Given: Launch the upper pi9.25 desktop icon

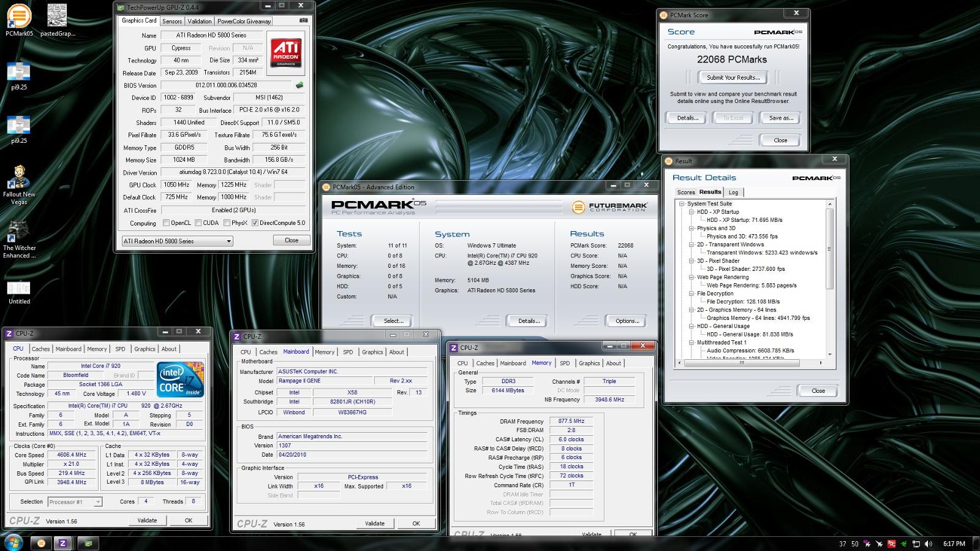Looking at the screenshot, I should (x=19, y=76).
